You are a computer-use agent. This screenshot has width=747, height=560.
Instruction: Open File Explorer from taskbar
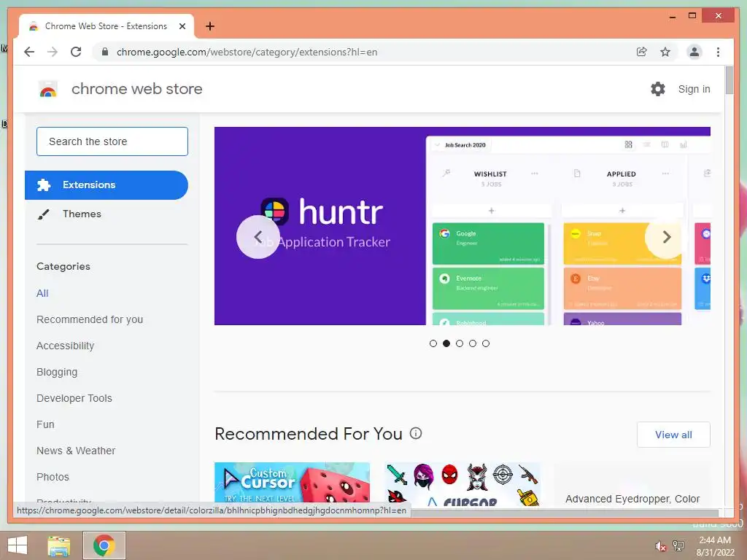(x=59, y=545)
